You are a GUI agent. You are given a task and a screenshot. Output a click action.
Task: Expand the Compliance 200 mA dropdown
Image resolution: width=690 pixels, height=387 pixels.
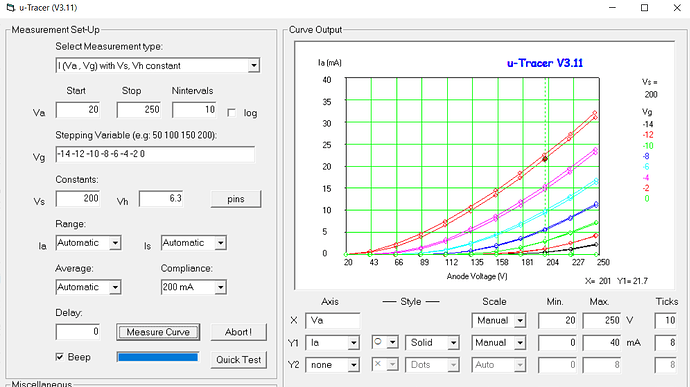pos(220,287)
